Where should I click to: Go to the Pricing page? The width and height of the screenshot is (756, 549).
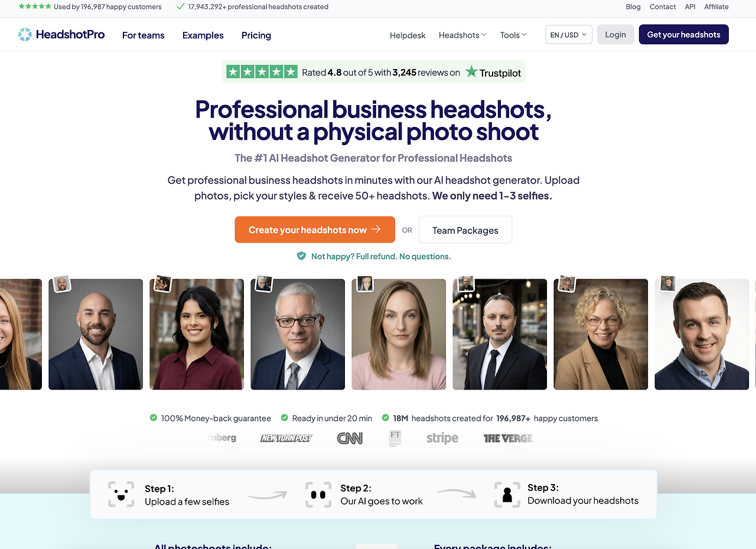coord(256,35)
